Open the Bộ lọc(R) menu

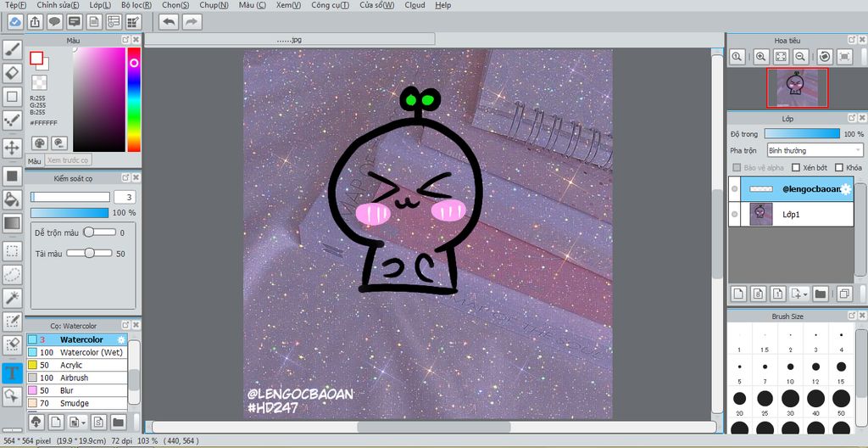[136, 5]
